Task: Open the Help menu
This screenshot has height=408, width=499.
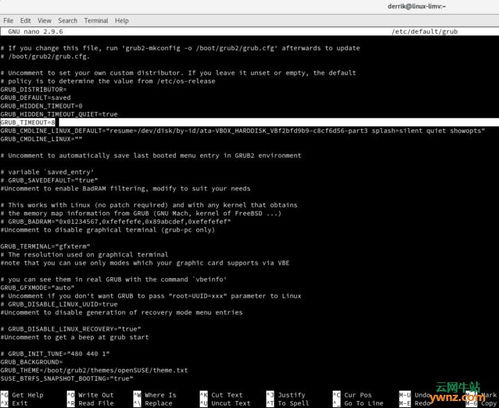Action: coord(122,21)
